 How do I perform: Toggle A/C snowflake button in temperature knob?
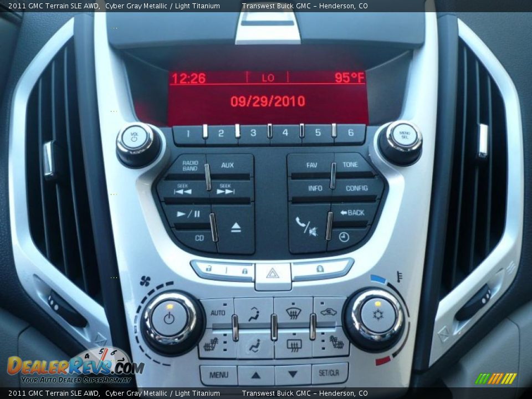377,314
